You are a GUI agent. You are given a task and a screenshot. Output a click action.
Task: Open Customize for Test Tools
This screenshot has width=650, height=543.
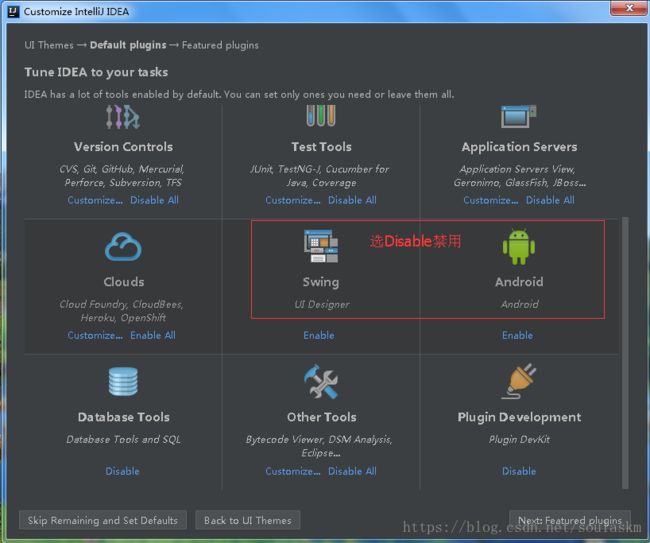pyautogui.click(x=293, y=200)
